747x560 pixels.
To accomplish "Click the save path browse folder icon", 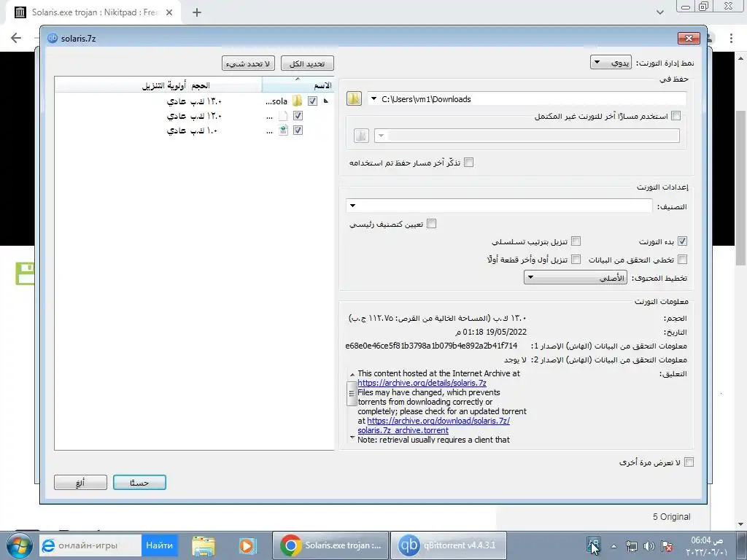I will click(x=354, y=98).
